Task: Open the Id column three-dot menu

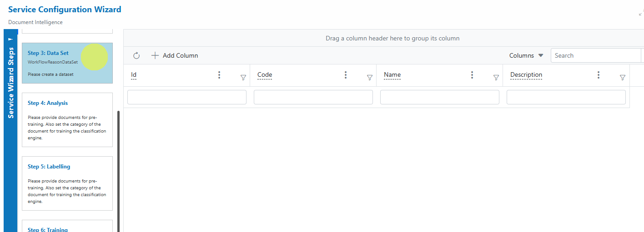Action: [219, 75]
